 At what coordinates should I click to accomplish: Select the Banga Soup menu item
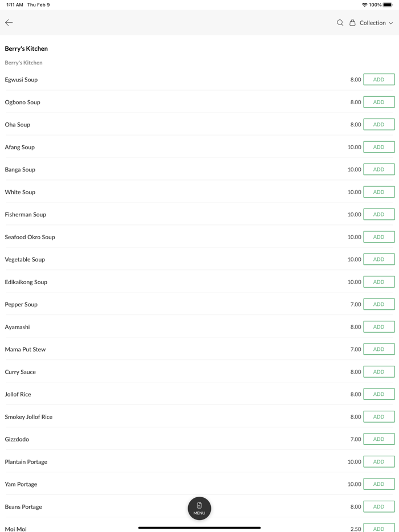(x=20, y=170)
